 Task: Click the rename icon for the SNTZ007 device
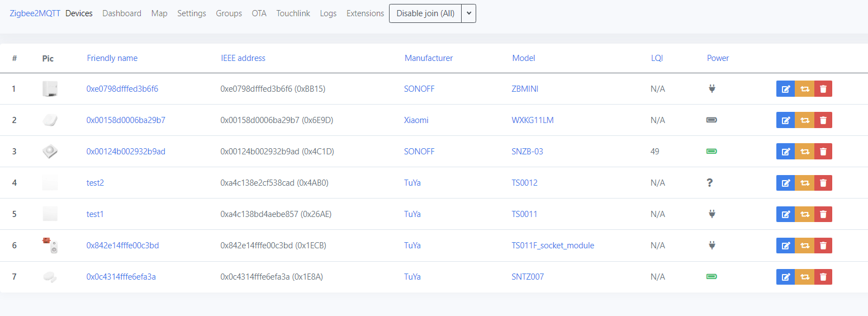(785, 277)
